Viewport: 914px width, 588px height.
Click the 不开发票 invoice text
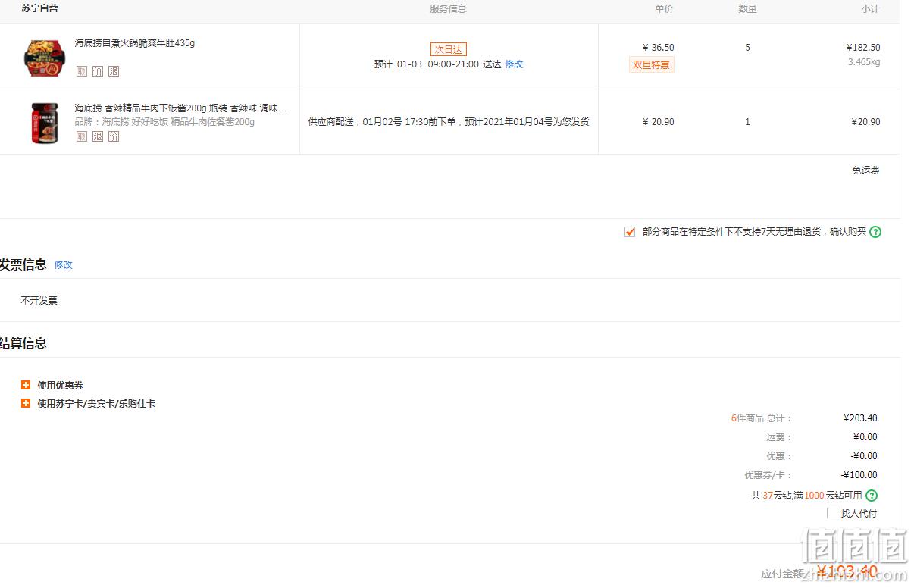pyautogui.click(x=39, y=301)
